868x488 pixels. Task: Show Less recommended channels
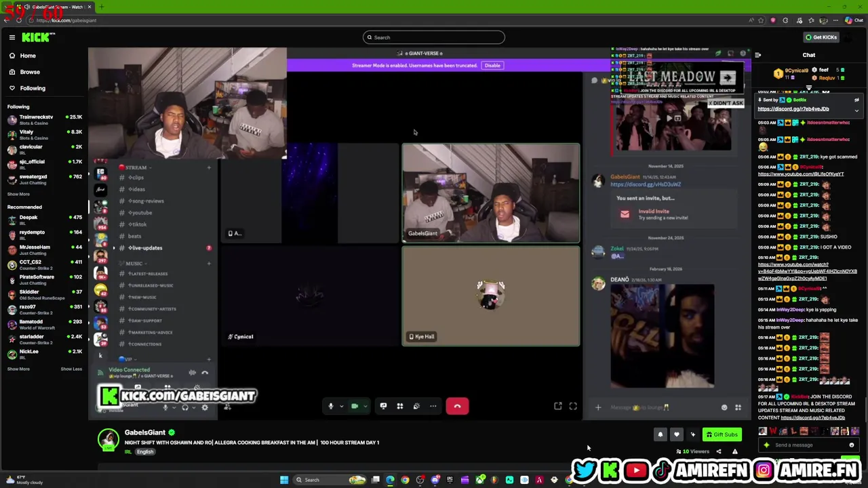pos(71,369)
